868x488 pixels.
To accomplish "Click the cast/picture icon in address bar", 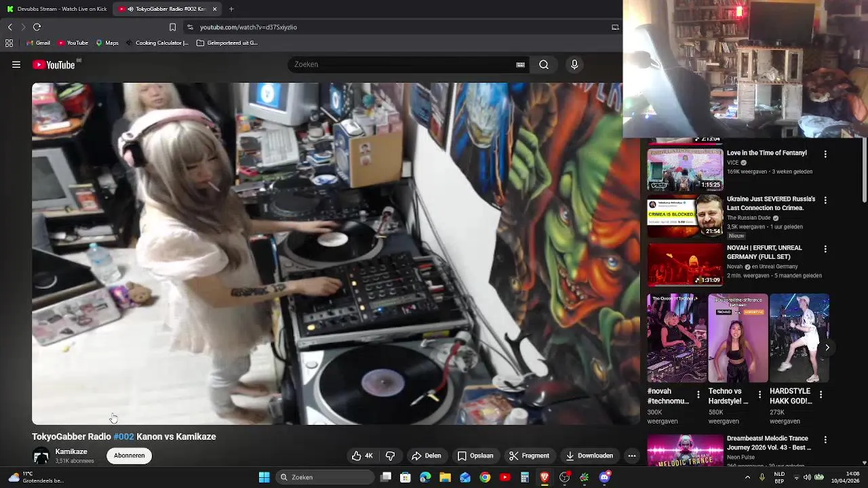I will [615, 27].
